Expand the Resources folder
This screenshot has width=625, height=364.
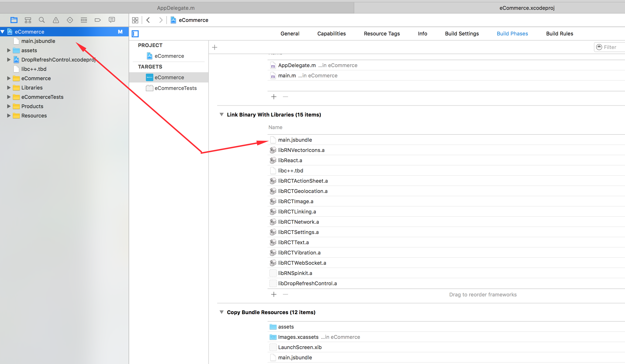9,116
